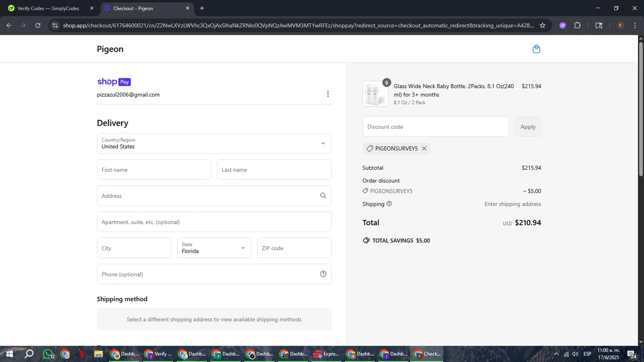The image size is (644, 362).
Task: Open the Expre... taskbar app
Action: click(326, 354)
